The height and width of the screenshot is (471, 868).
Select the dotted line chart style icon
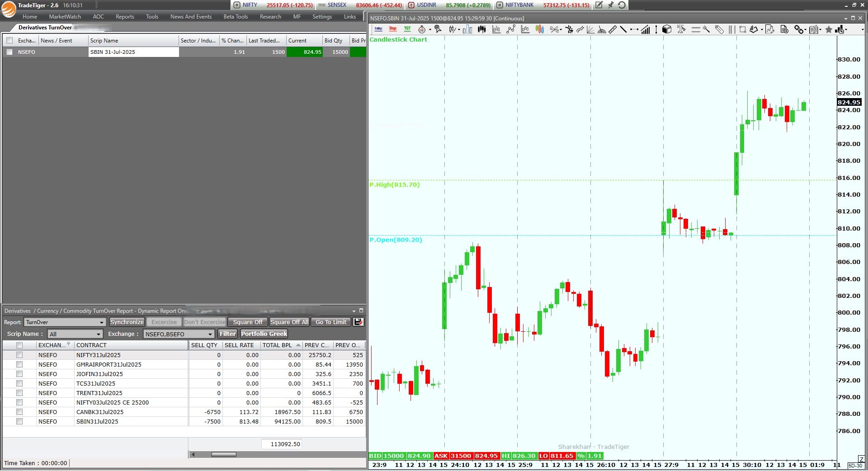[511, 29]
